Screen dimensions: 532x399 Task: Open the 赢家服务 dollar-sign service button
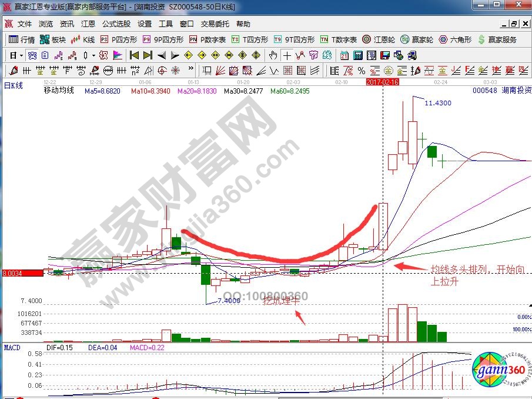(x=497, y=39)
